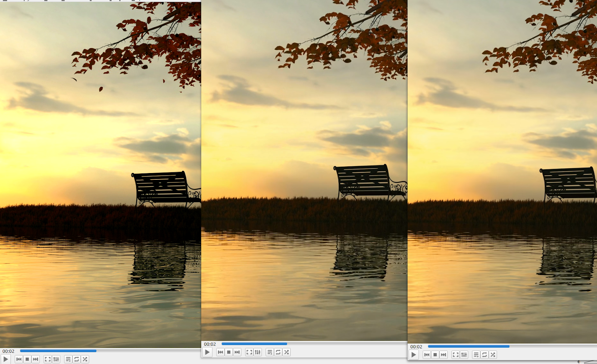Open extended settings in middle VLC window
Viewport: 597px width, 364px height.
(257, 352)
